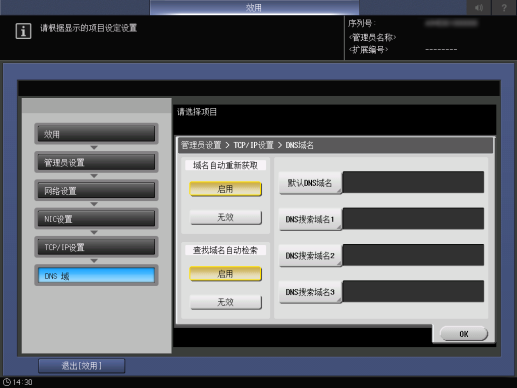The width and height of the screenshot is (517, 388).
Task: Click the speaker volume icon
Action: tap(478, 7)
